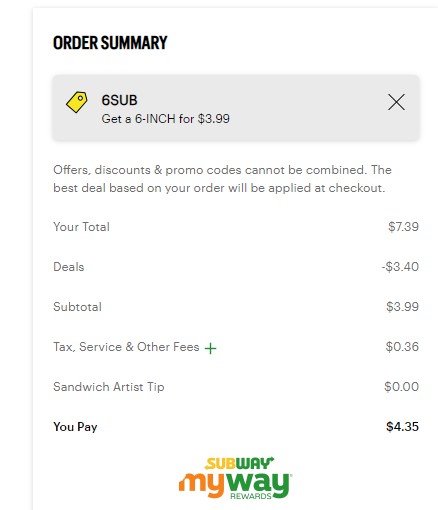This screenshot has width=438, height=510.
Task: Click the Get a 6-INCH for $3.99 description
Action: [x=166, y=119]
